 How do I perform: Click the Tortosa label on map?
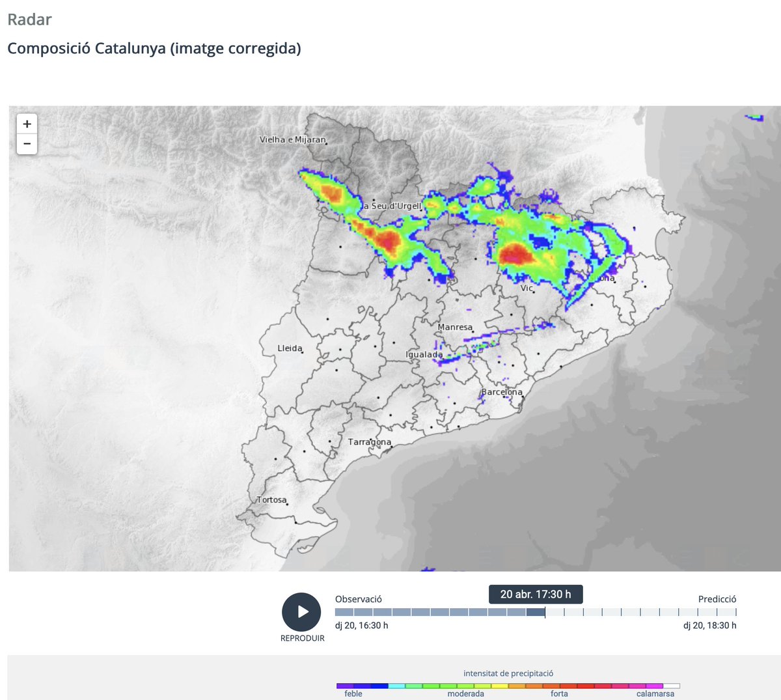(271, 500)
